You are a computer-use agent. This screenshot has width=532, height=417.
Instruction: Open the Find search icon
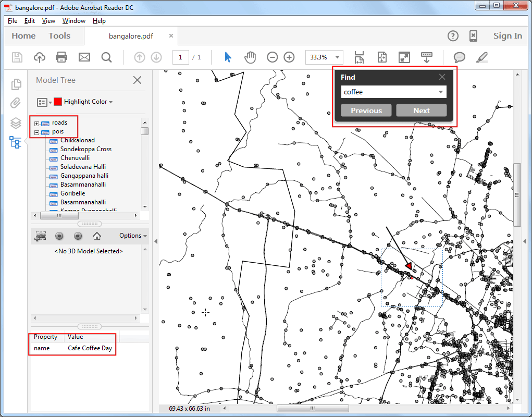106,57
